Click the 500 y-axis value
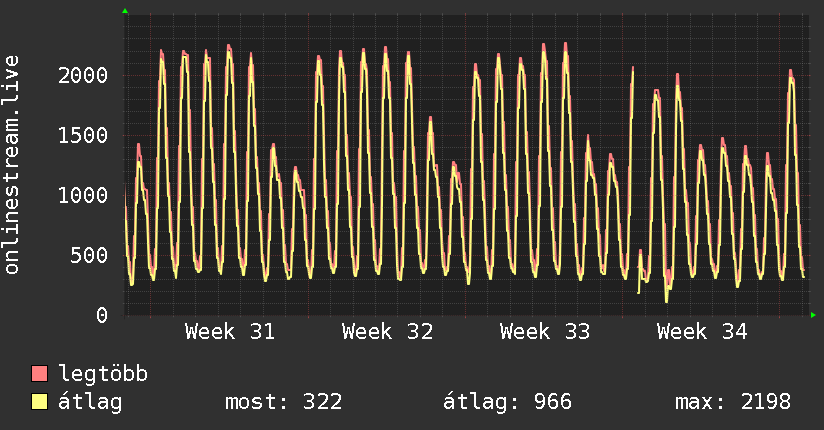The width and height of the screenshot is (824, 430). [89, 255]
